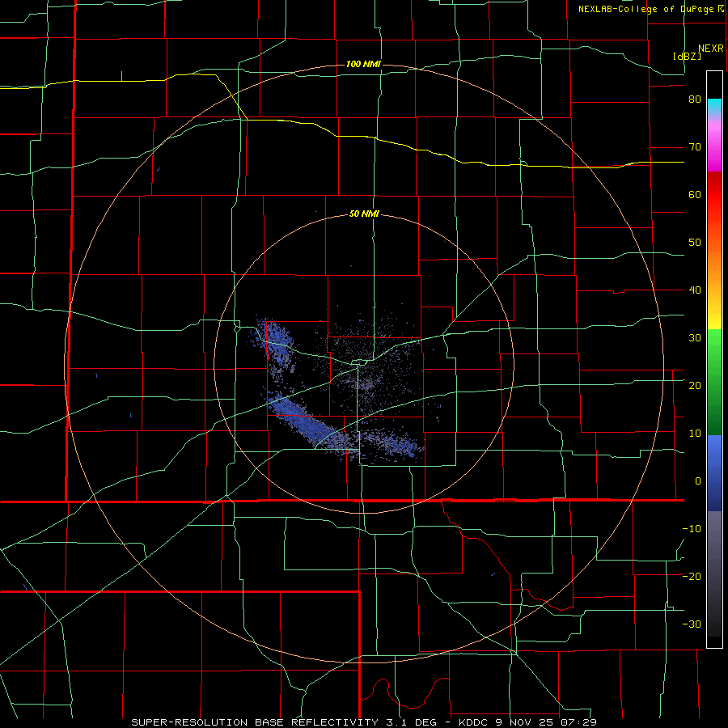Click the 20 value on the dBZ scale
The height and width of the screenshot is (728, 728).
pyautogui.click(x=695, y=385)
